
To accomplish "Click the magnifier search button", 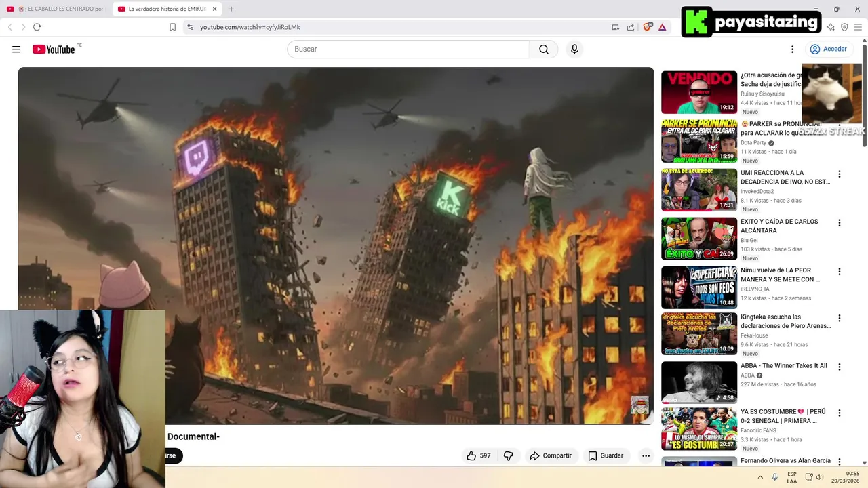I will click(x=544, y=49).
